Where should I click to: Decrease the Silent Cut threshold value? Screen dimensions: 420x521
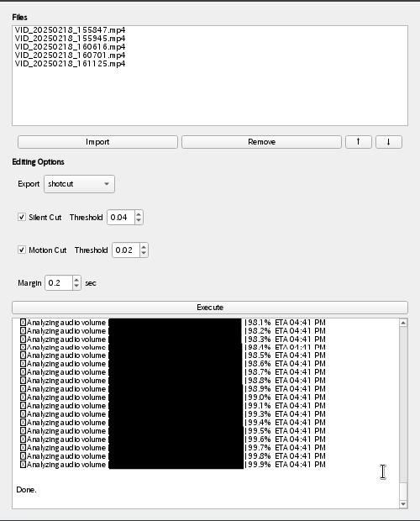pyautogui.click(x=139, y=221)
